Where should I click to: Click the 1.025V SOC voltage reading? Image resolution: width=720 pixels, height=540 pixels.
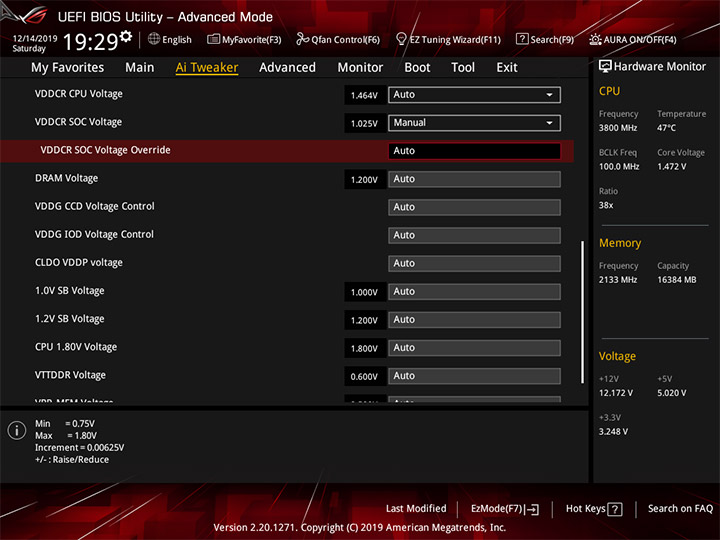[364, 124]
